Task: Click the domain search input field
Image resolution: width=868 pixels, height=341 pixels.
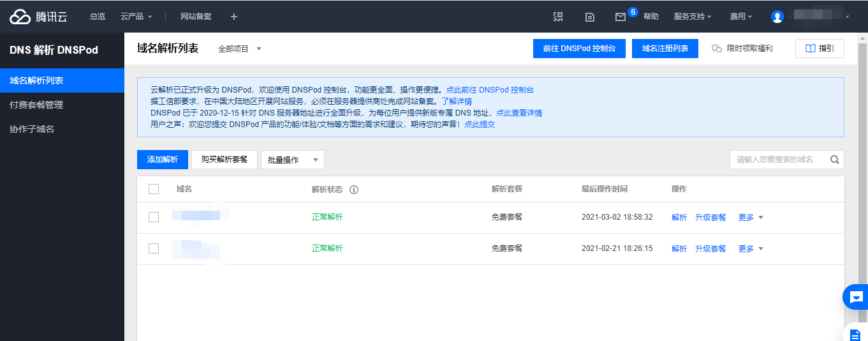Action: [778, 160]
